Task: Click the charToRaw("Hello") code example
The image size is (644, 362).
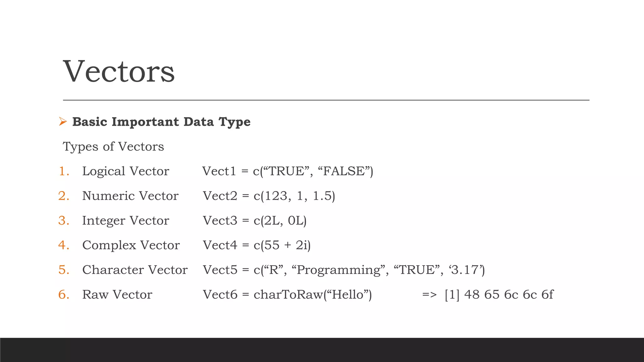Action: tap(287, 295)
